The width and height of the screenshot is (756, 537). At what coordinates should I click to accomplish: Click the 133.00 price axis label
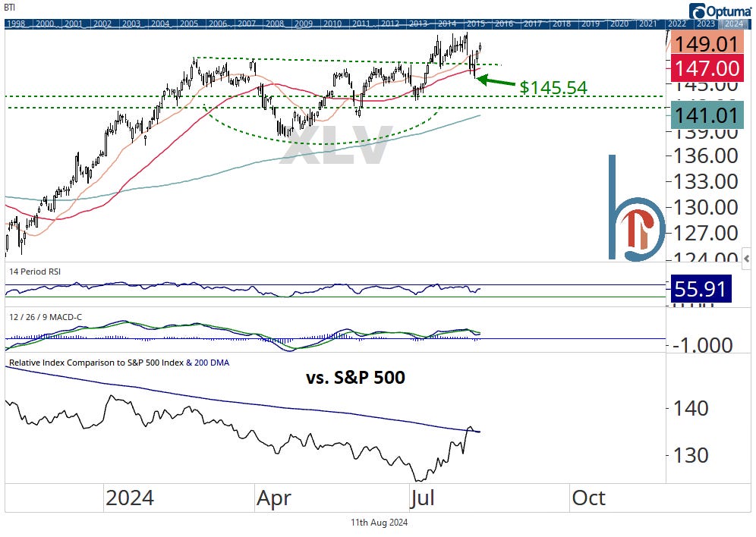[705, 182]
